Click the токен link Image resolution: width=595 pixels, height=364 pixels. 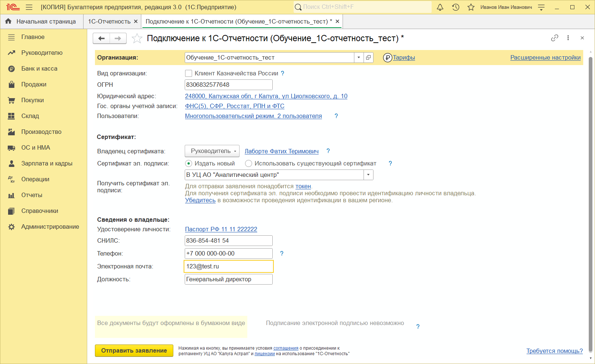[303, 186]
